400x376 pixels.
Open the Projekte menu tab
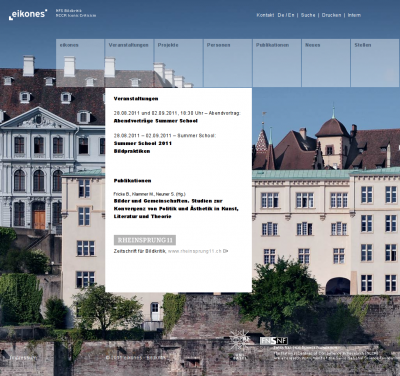coord(178,63)
